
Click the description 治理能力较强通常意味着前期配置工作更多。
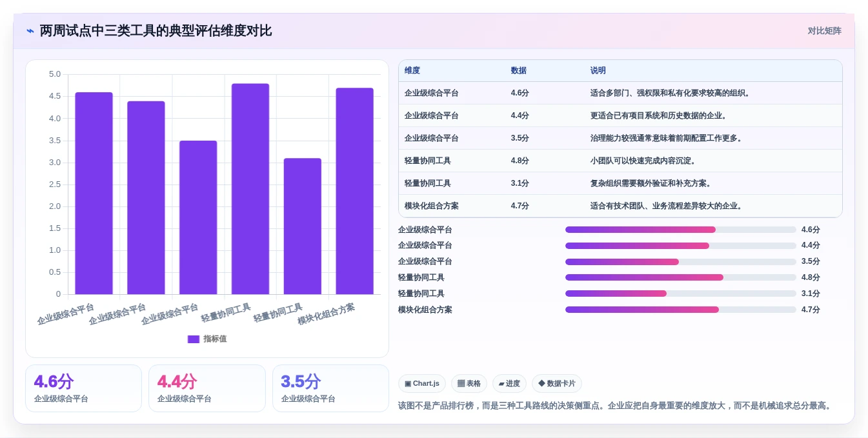click(x=667, y=138)
